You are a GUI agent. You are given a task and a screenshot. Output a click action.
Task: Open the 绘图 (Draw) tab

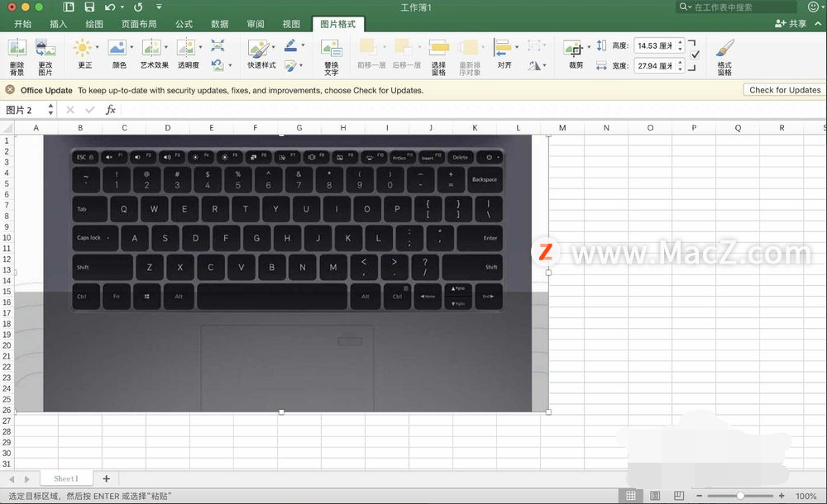point(94,24)
